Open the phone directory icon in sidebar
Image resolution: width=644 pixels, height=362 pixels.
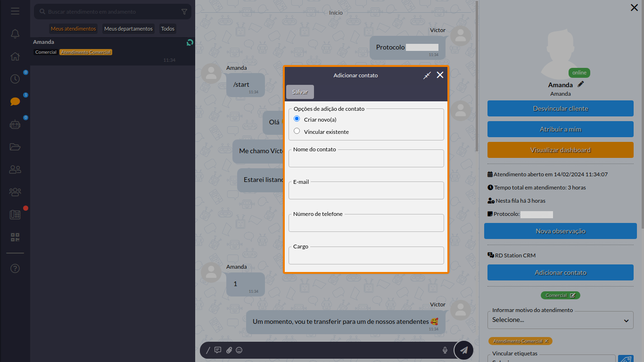(15, 214)
